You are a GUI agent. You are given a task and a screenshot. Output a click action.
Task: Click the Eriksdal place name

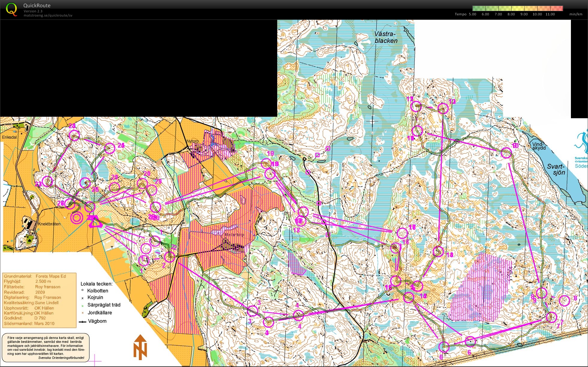10,137
